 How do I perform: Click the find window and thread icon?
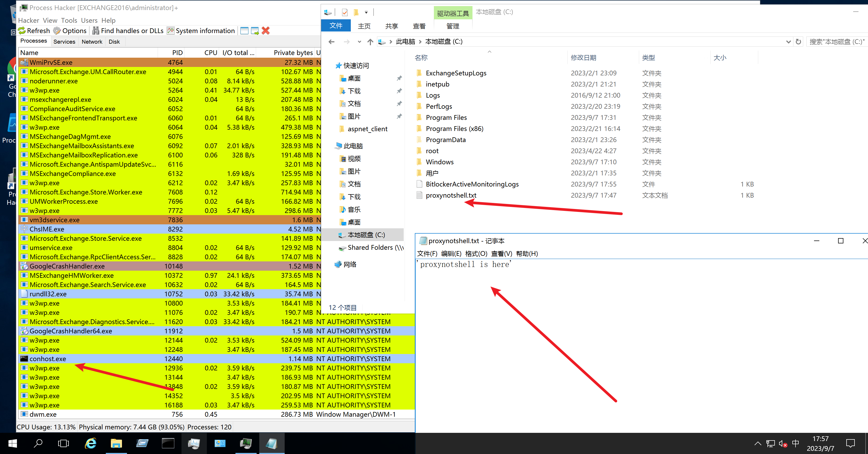[255, 31]
